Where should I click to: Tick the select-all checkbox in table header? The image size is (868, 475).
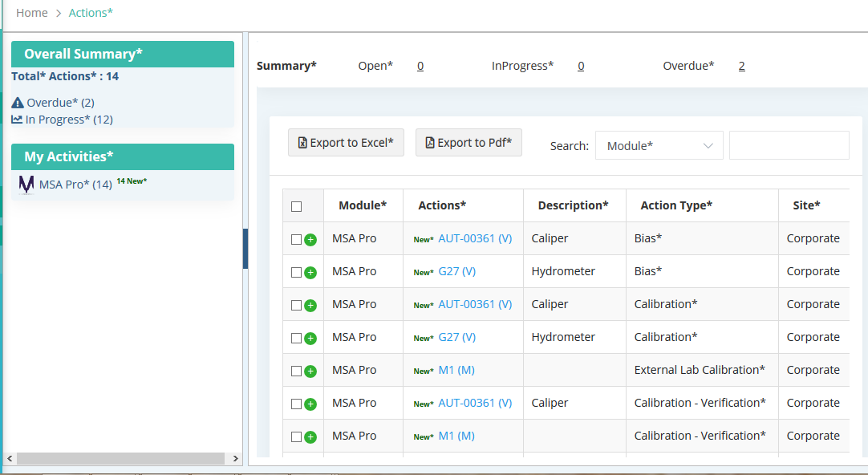coord(297,206)
